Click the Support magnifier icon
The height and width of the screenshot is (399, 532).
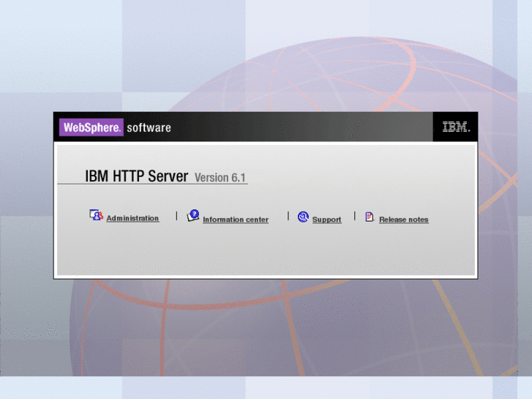pos(303,217)
